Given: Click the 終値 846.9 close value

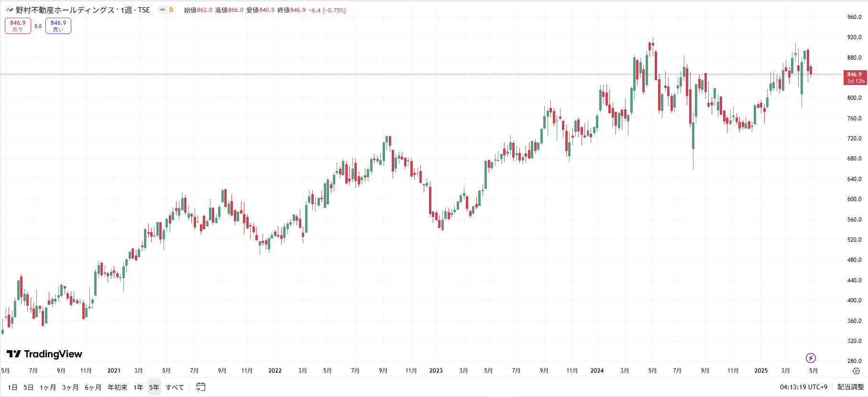Looking at the screenshot, I should pos(291,10).
